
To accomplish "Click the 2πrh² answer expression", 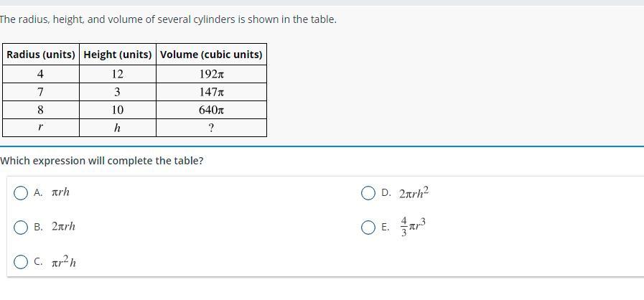I will click(x=414, y=192).
